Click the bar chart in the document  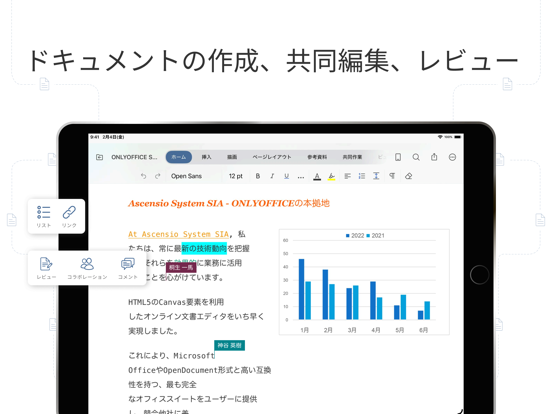[364, 282]
